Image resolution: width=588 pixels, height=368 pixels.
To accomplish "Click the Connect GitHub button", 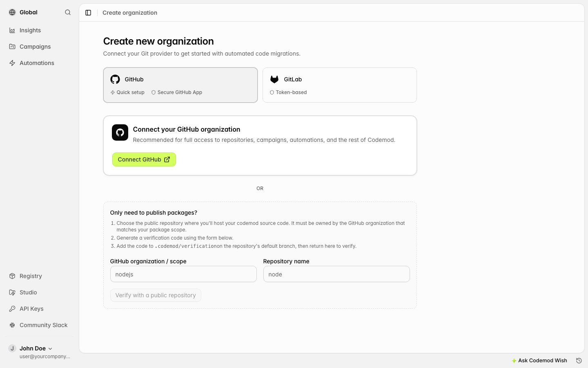I will click(x=144, y=159).
